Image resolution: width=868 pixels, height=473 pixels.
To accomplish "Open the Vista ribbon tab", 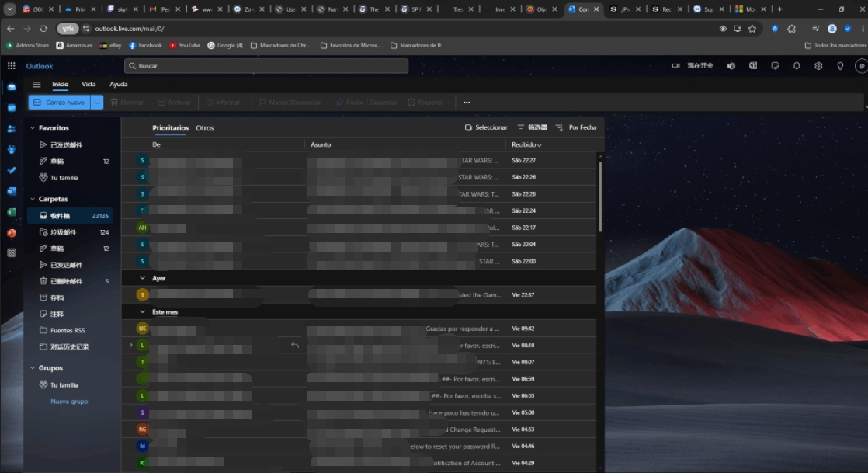I will [x=89, y=84].
